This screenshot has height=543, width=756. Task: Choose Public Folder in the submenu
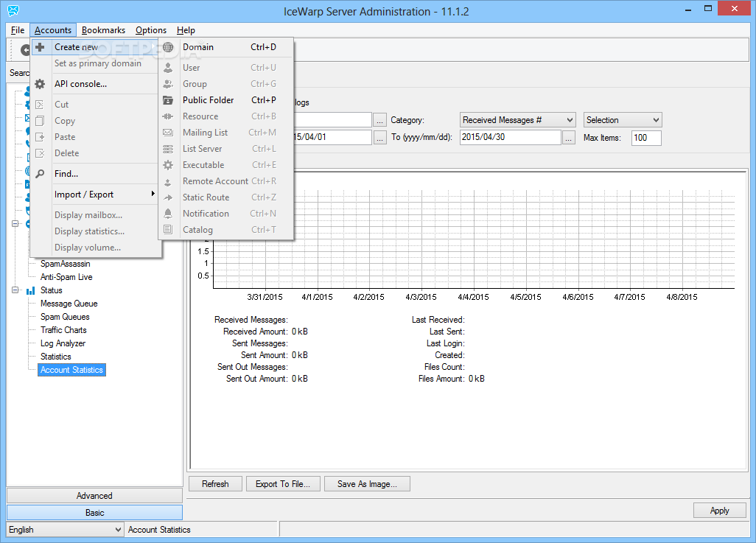[225, 100]
